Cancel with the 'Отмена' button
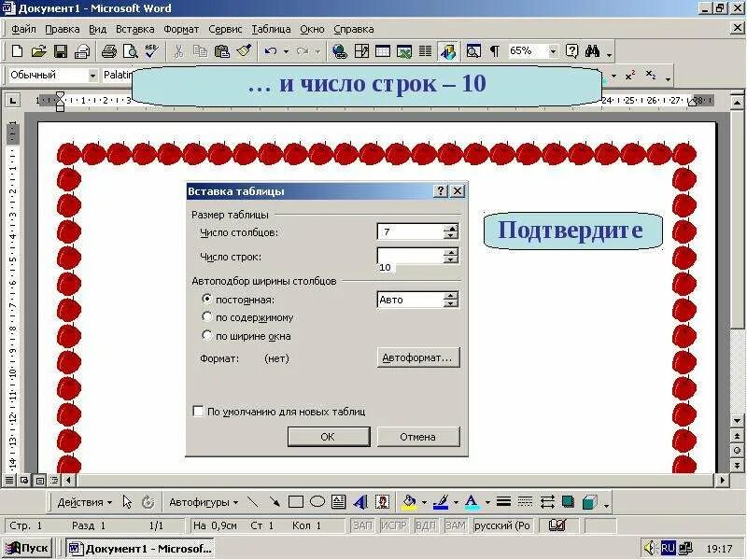 click(x=418, y=436)
